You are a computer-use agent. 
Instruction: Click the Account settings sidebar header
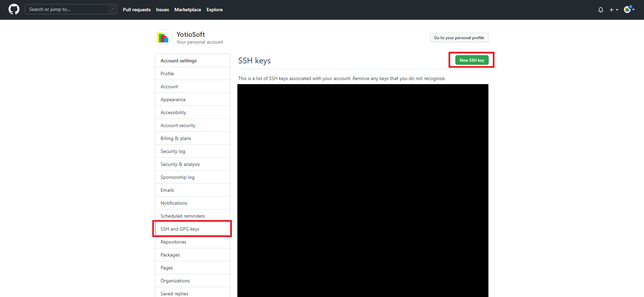pos(192,61)
